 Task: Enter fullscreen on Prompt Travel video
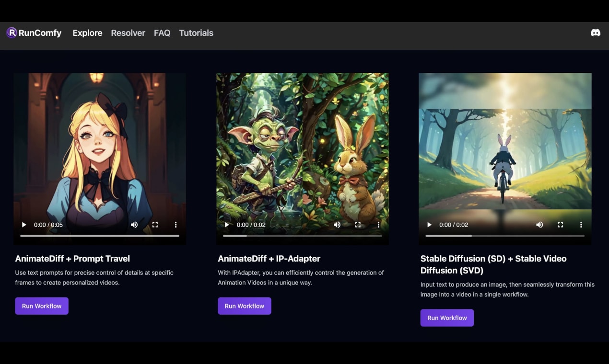[155, 225]
